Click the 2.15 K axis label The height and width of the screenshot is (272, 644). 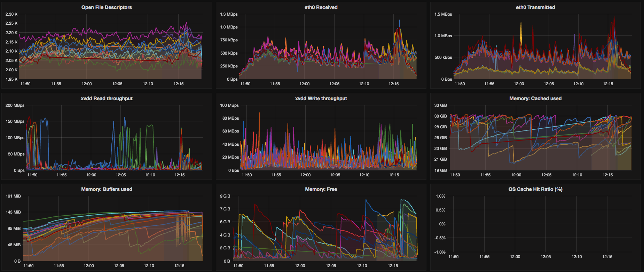click(11, 42)
